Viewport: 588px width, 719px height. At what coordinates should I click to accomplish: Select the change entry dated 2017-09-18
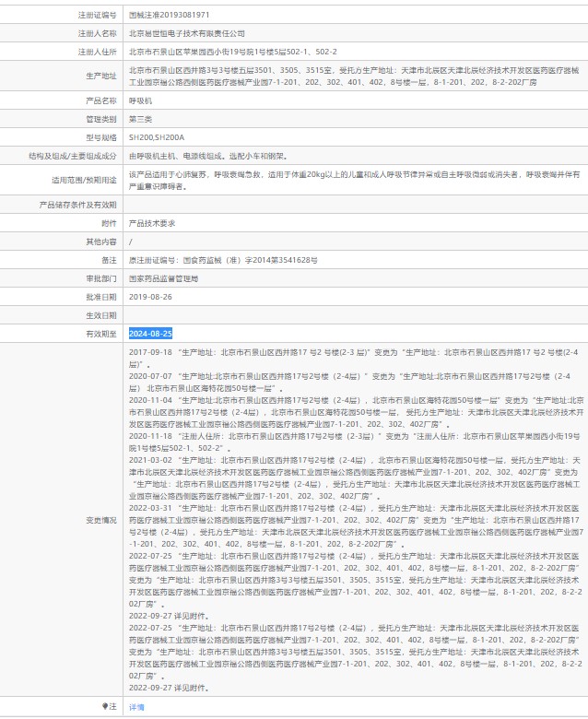click(x=353, y=359)
